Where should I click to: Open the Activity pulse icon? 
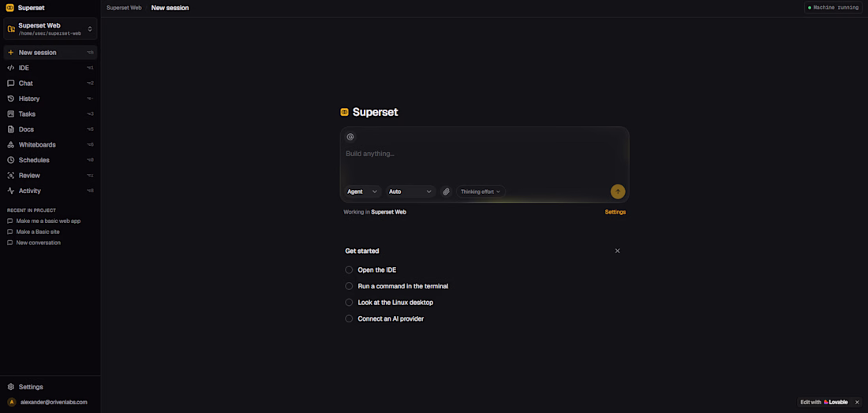click(x=10, y=191)
